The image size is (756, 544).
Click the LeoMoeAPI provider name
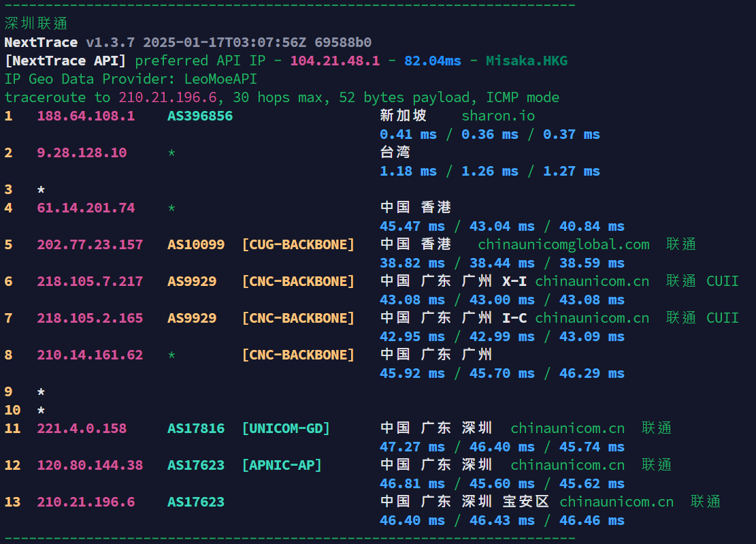(221, 79)
